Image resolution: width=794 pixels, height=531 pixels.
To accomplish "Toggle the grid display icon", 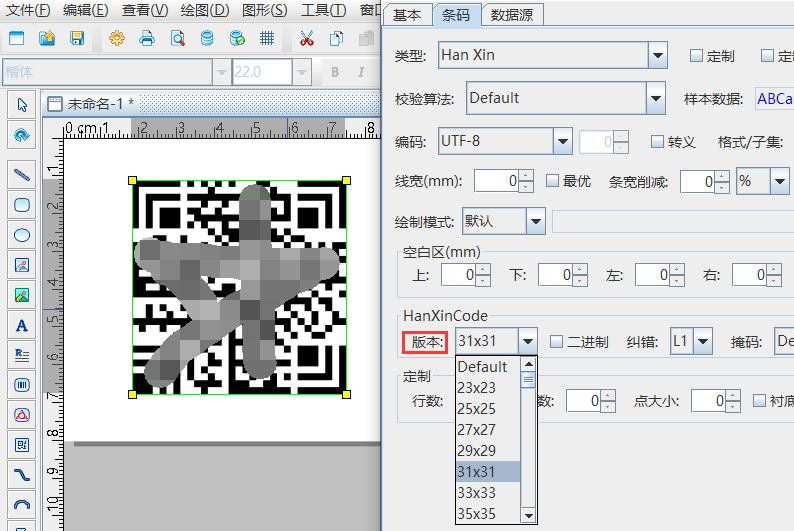I will click(267, 38).
